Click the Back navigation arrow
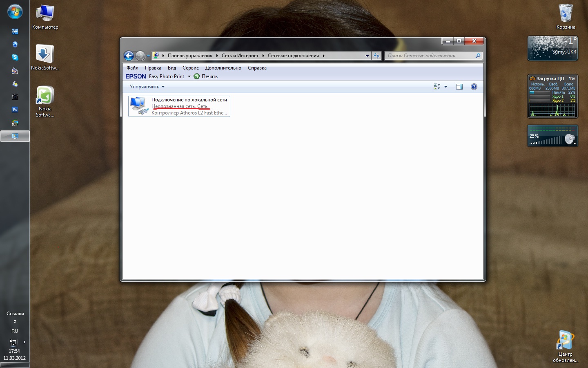This screenshot has height=368, width=588. tap(129, 56)
